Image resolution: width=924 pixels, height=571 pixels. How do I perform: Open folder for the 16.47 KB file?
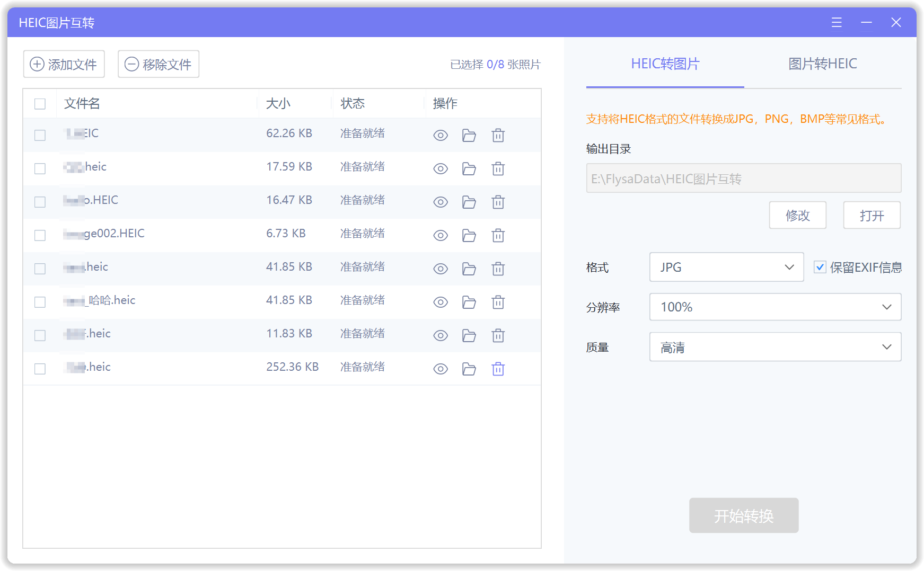tap(469, 202)
